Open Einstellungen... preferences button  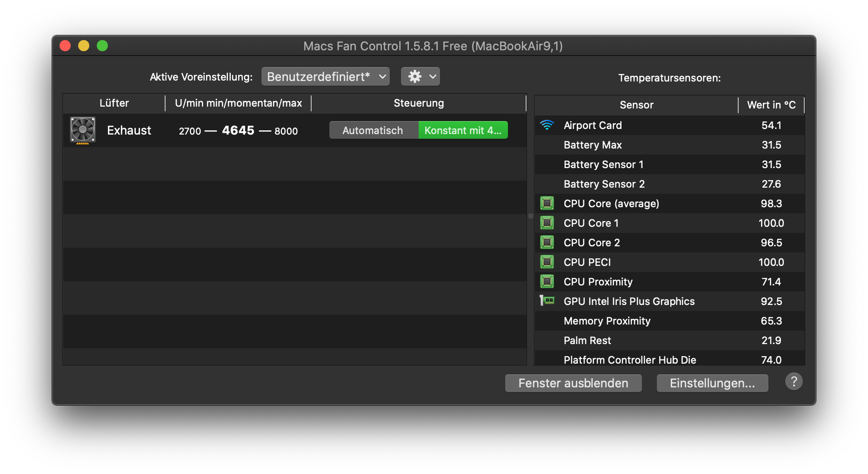712,383
